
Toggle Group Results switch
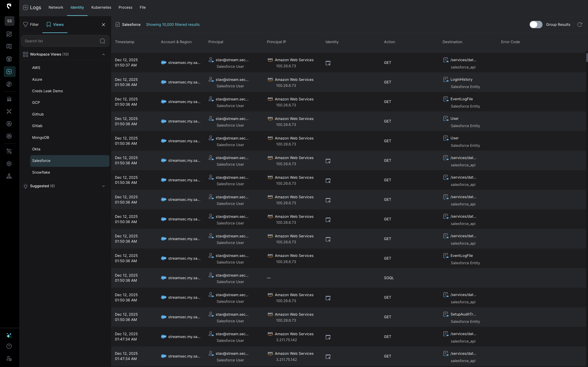[536, 24]
